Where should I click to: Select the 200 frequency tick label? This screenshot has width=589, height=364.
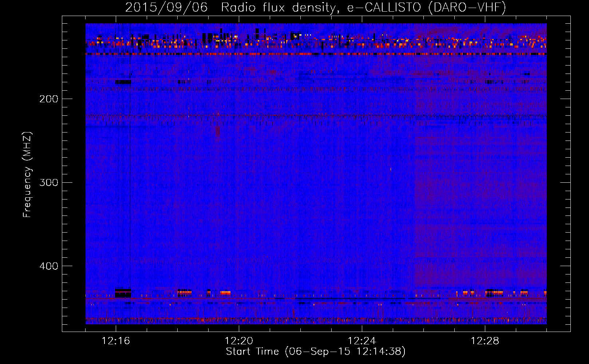click(49, 99)
